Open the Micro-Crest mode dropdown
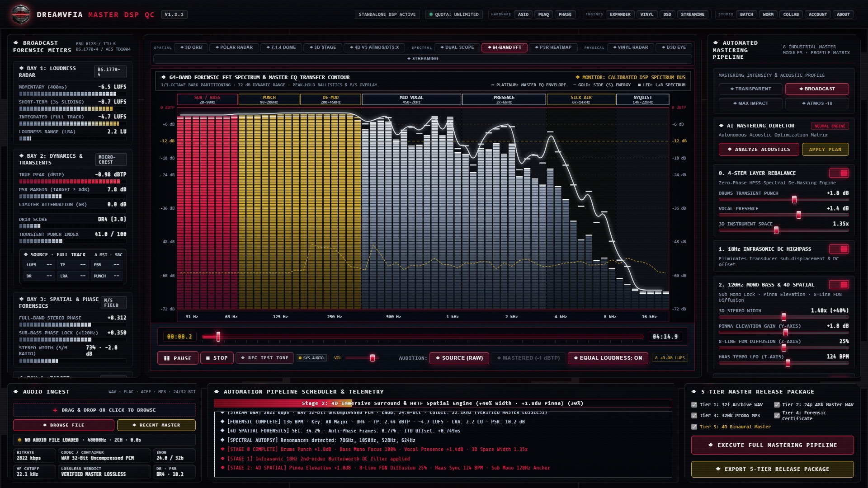The height and width of the screenshot is (488, 868). (x=111, y=160)
